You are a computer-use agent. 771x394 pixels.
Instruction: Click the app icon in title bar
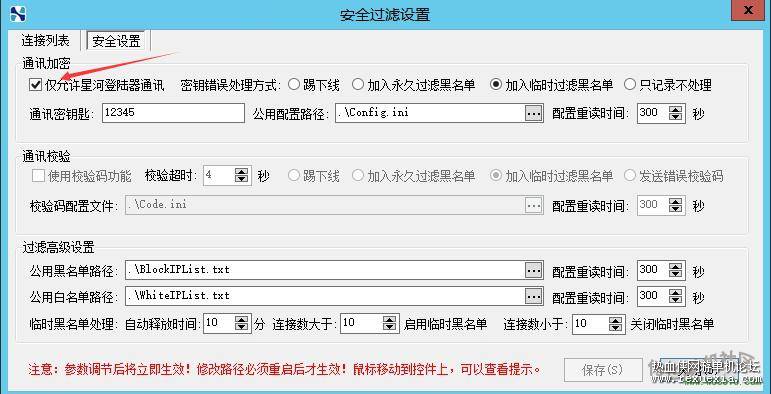17,13
